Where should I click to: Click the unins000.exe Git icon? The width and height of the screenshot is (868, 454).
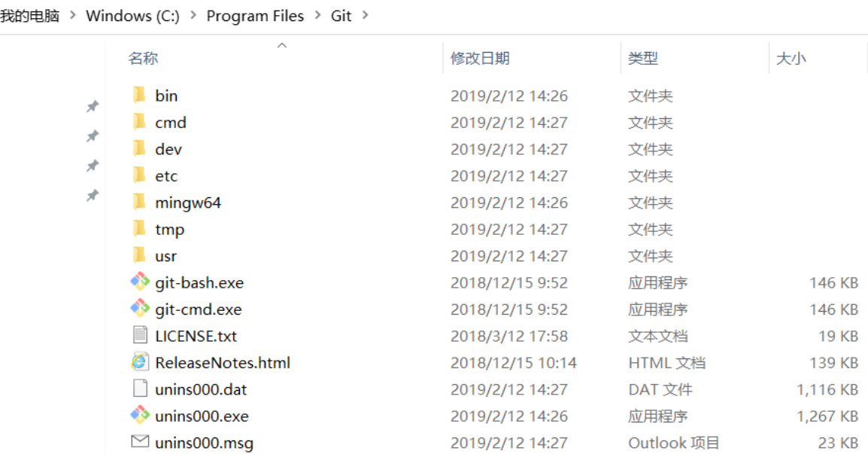pos(140,415)
